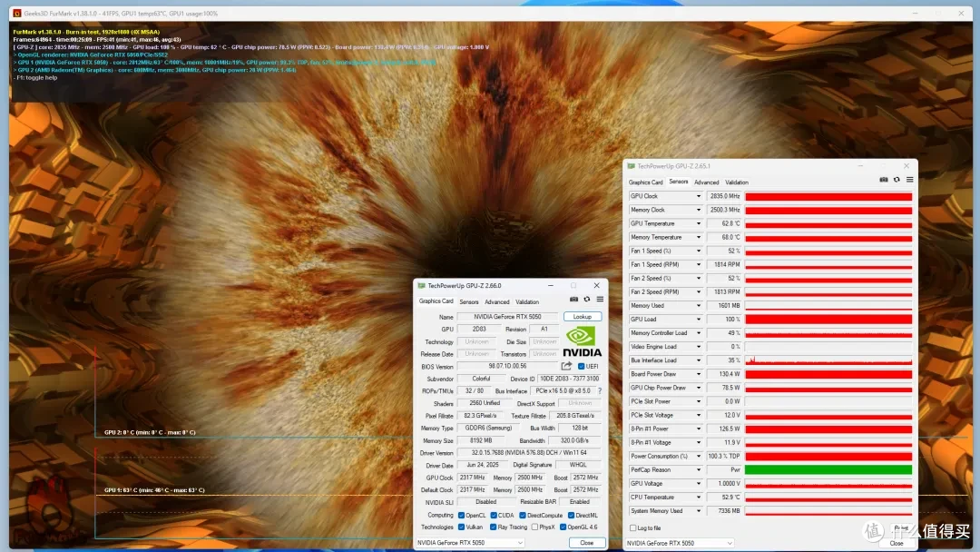Click Close button in GPU-Z 2.65.1 Sensors window
Image resolution: width=980 pixels, height=552 pixels.
tap(897, 543)
